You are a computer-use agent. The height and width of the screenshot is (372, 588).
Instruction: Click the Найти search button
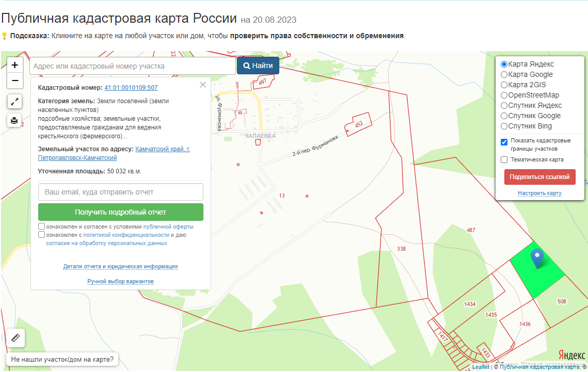click(x=258, y=66)
